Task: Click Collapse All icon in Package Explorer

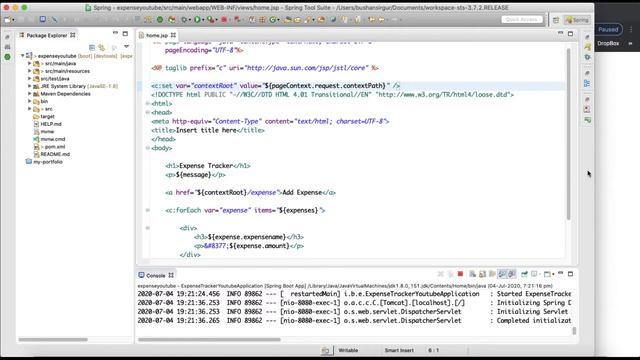Action: point(92,47)
